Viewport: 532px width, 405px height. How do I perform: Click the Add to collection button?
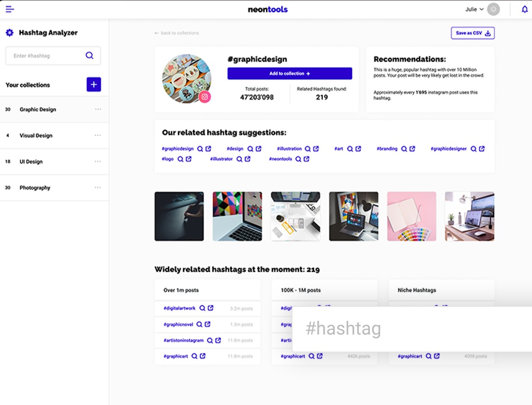(289, 73)
